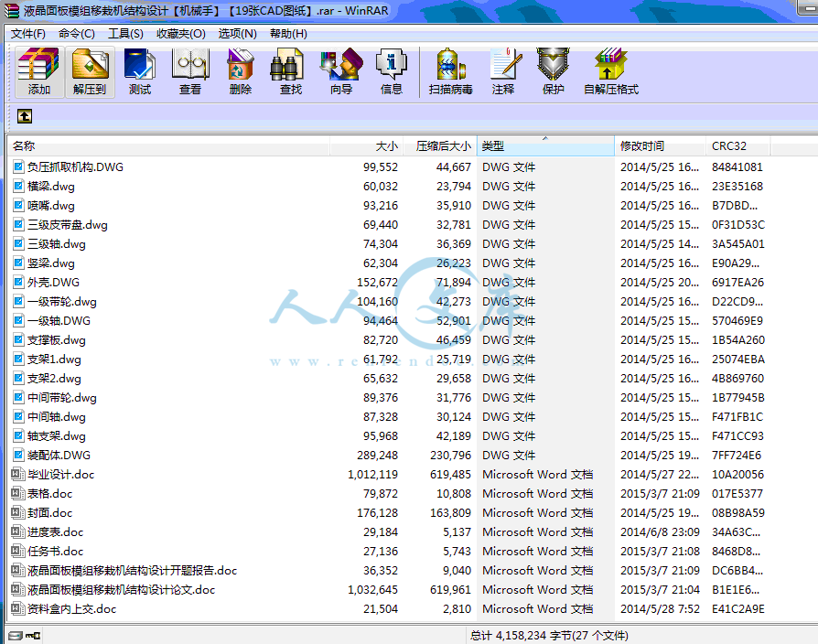The width and height of the screenshot is (818, 644).
Task: Sort by CRC32 column header
Action: coord(738,146)
